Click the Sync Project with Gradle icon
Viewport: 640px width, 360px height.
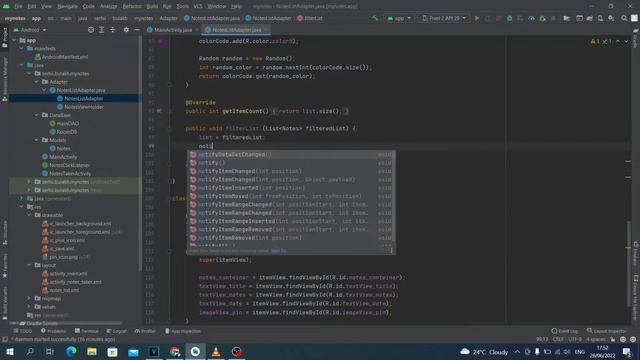(590, 18)
